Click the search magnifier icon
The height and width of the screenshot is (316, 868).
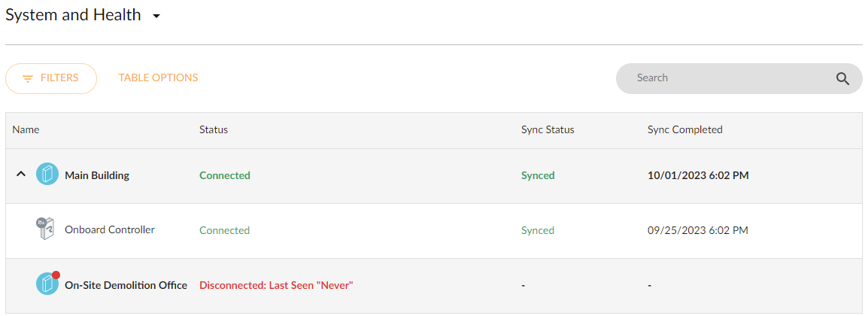point(842,78)
